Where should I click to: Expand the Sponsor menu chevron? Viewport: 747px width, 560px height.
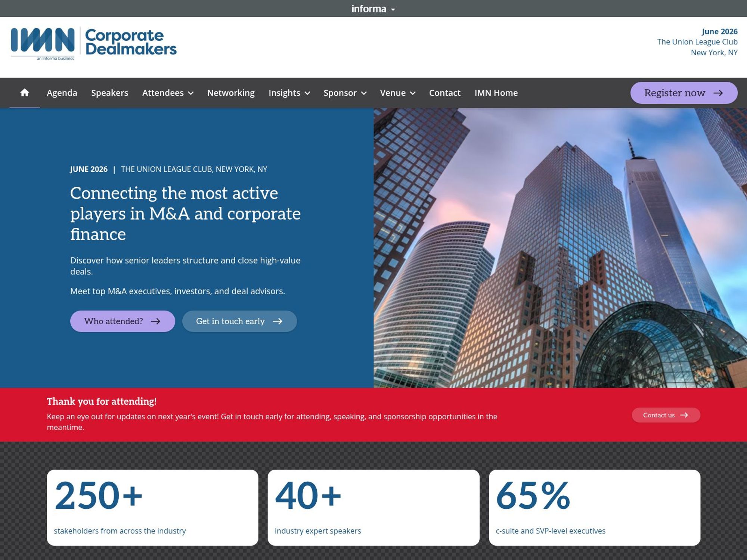click(x=364, y=93)
